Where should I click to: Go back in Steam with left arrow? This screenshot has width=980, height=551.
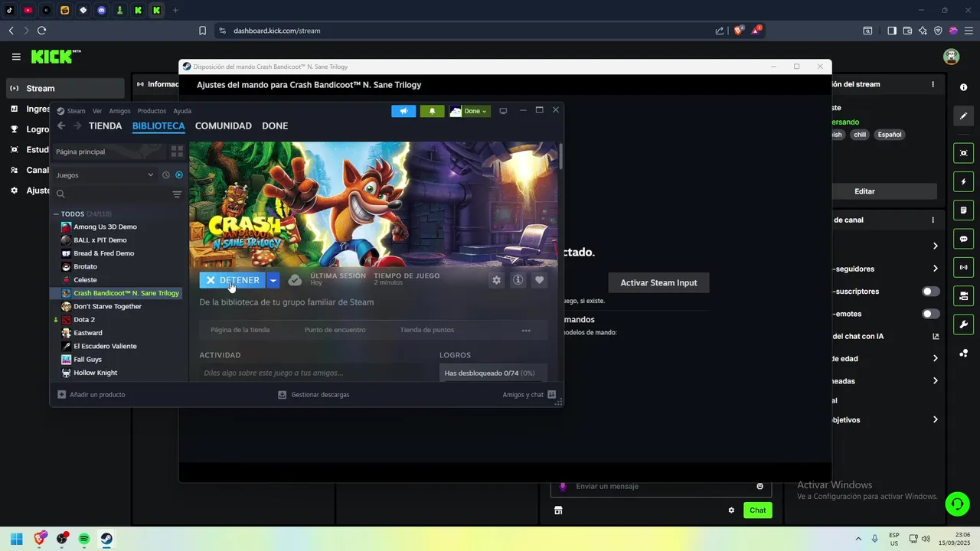click(x=61, y=126)
